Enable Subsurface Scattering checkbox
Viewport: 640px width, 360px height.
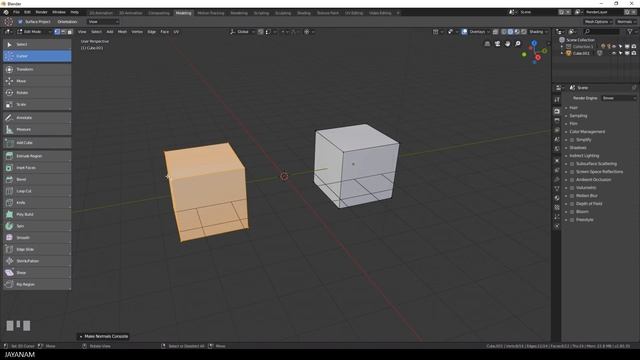[x=572, y=164]
